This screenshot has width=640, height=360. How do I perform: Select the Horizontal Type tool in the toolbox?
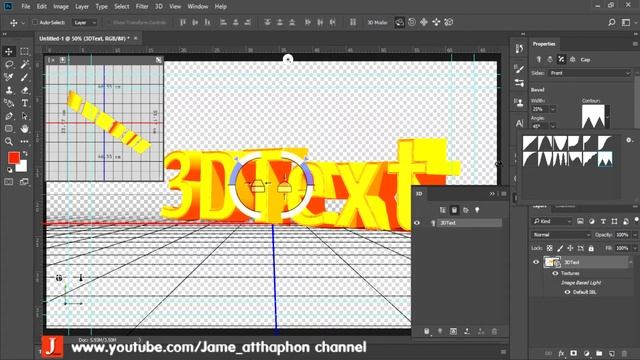pos(24,103)
